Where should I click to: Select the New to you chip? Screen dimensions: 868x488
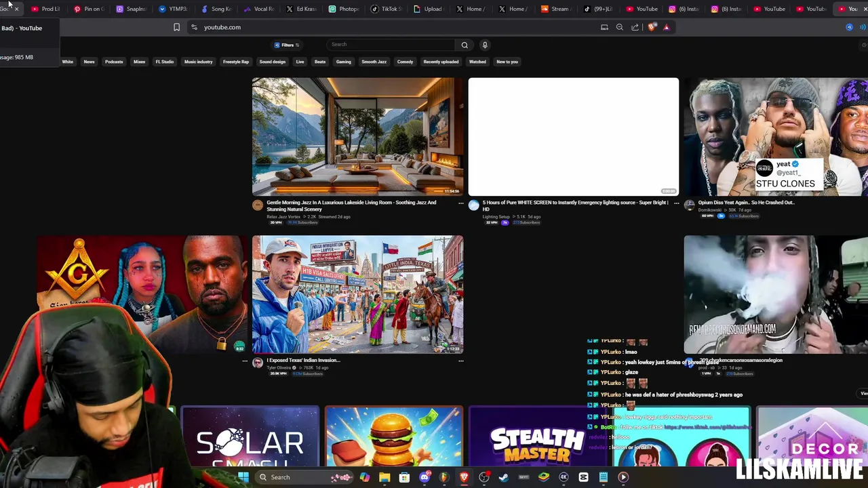pyautogui.click(x=507, y=62)
